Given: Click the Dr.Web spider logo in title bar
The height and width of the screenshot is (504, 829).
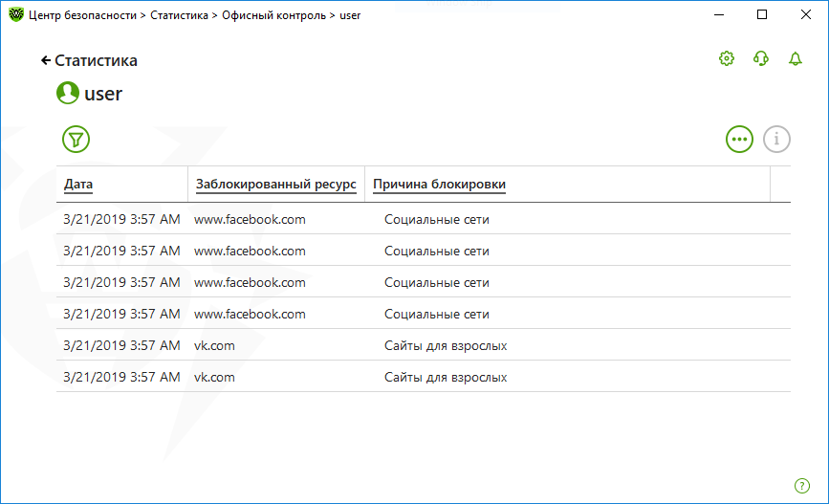Looking at the screenshot, I should (16, 14).
